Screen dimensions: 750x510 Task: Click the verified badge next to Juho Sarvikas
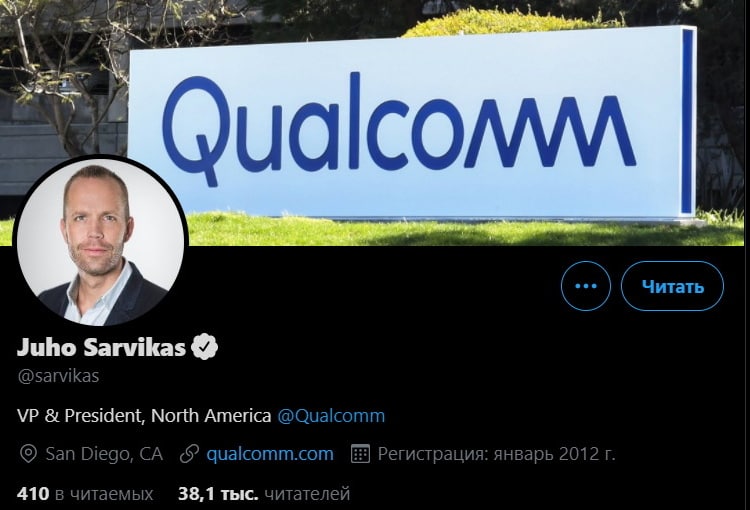pos(204,347)
